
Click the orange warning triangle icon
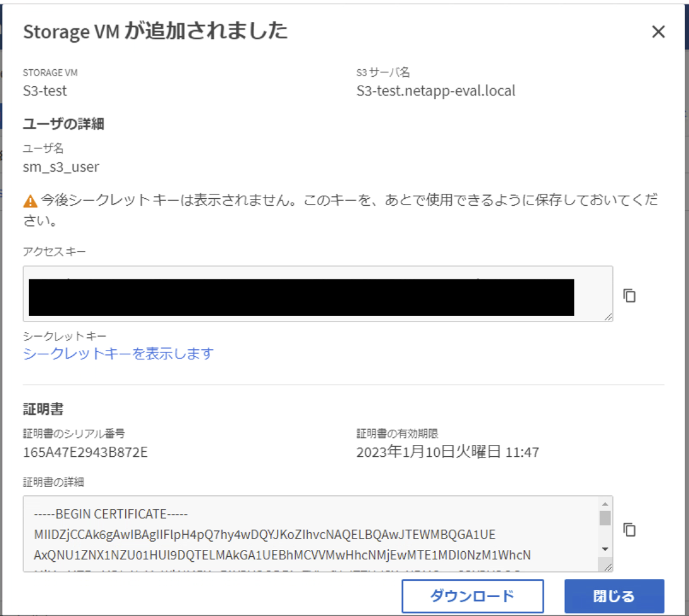[30, 201]
